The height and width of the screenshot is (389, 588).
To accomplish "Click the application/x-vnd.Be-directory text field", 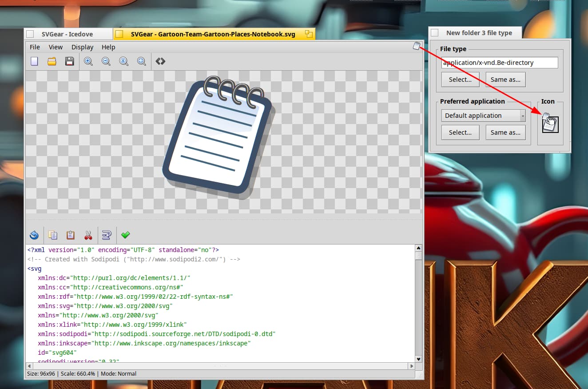I will [x=500, y=63].
